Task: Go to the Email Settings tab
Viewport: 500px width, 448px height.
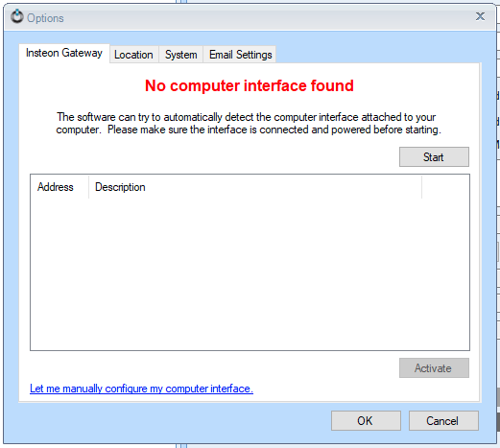Action: [x=240, y=55]
